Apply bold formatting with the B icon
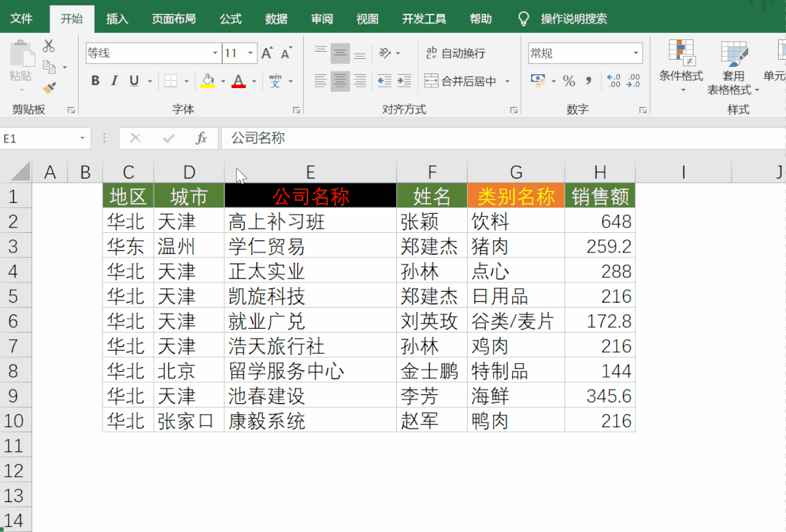This screenshot has width=786, height=532. click(94, 80)
